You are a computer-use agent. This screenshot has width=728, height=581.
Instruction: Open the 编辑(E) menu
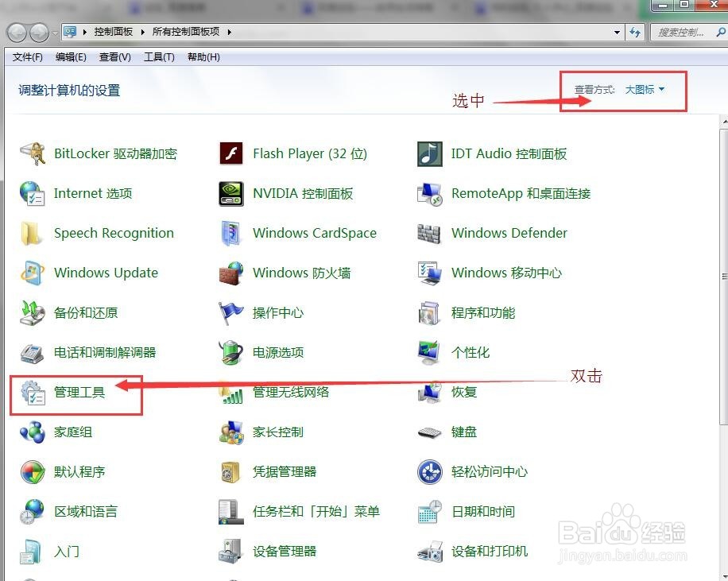(x=71, y=57)
